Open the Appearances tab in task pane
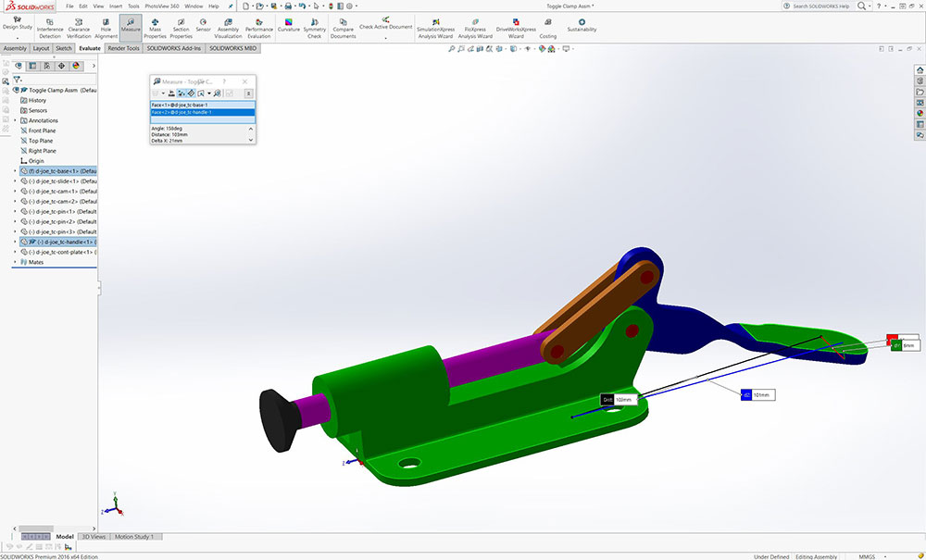926x560 pixels. pos(919,113)
